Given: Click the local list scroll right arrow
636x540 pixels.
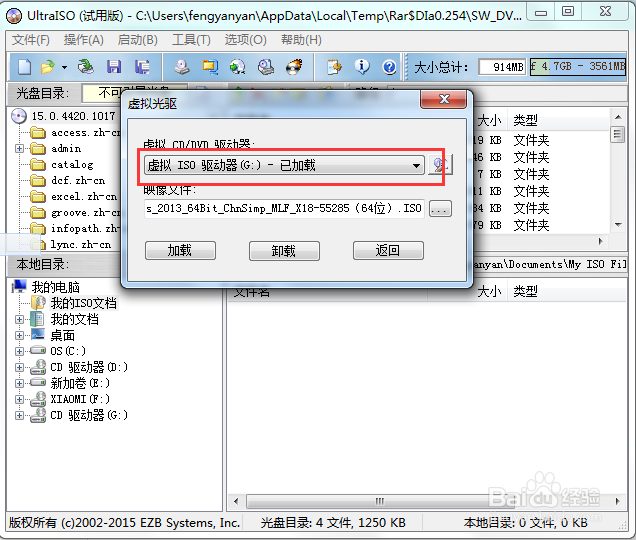Looking at the screenshot, I should pyautogui.click(x=617, y=501).
